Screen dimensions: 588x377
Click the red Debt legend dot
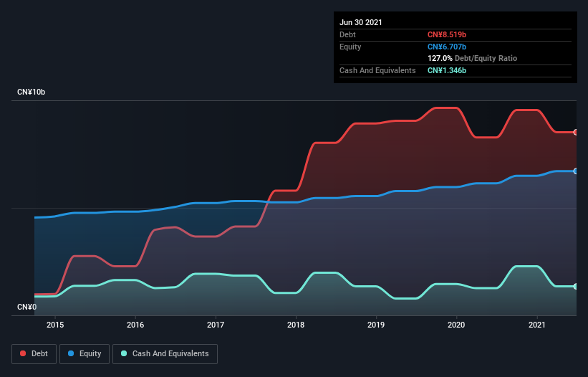(23, 353)
